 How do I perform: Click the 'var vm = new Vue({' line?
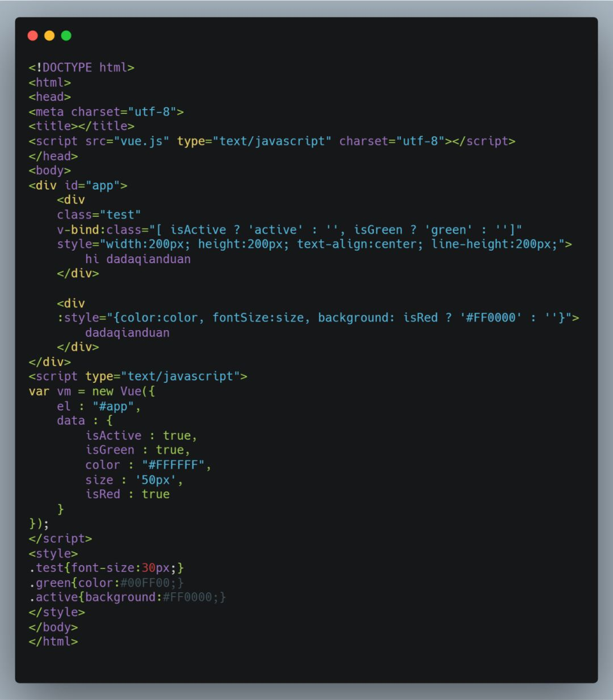coord(92,391)
